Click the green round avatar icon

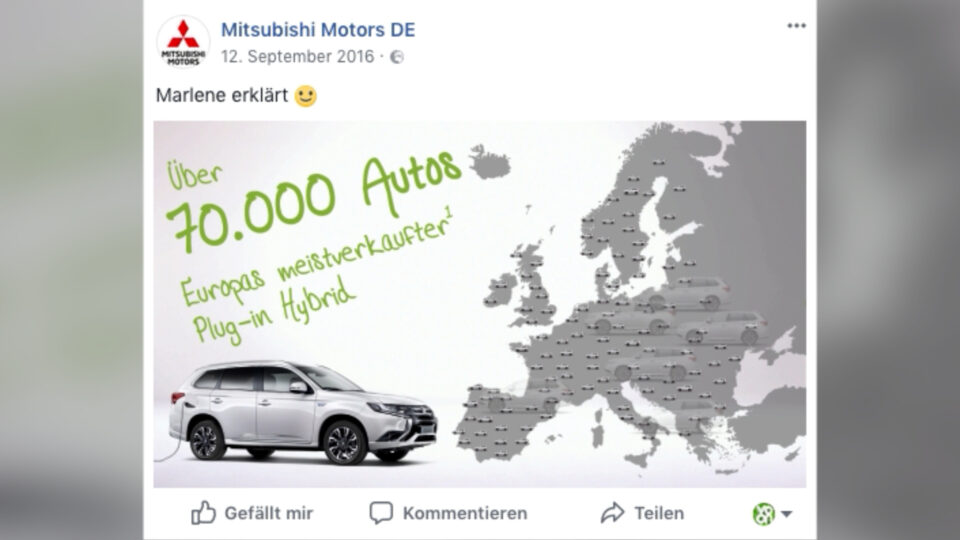tap(763, 514)
